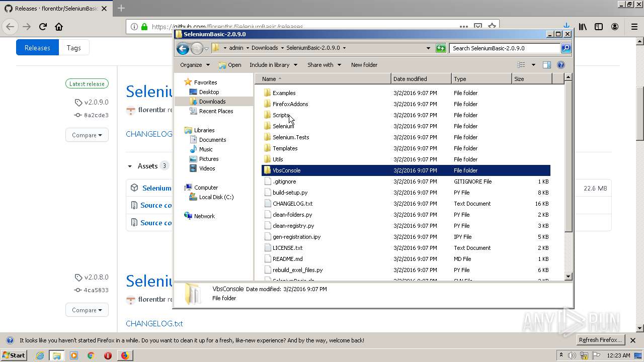
Task: Open the Organize dropdown menu
Action: click(195, 65)
